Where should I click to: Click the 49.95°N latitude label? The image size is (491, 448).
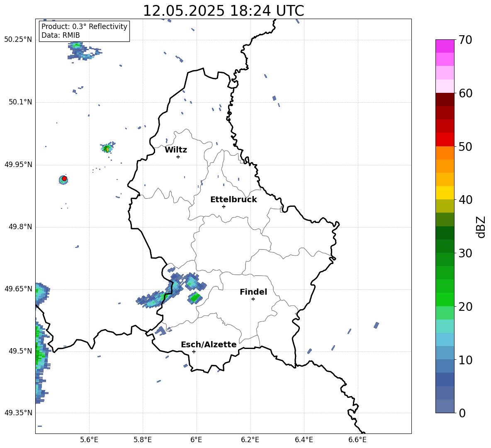tap(18, 165)
